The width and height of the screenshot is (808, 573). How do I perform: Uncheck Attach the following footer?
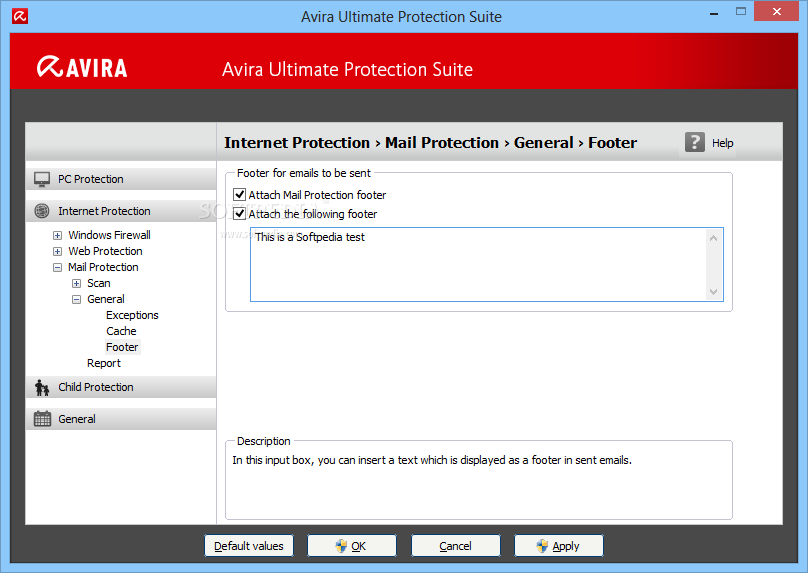(239, 214)
